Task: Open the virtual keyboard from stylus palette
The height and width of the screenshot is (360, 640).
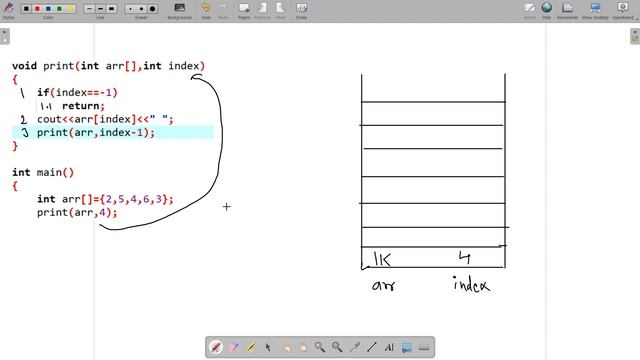Action: pos(424,347)
